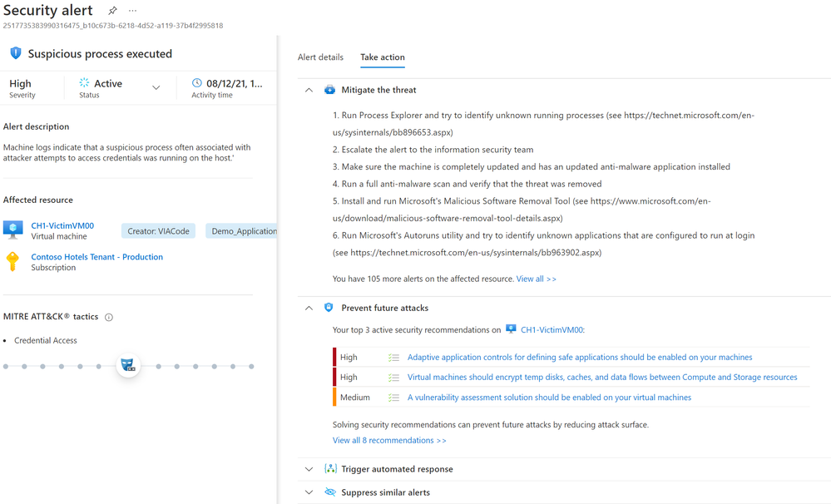Open the Active status dropdown

[156, 88]
